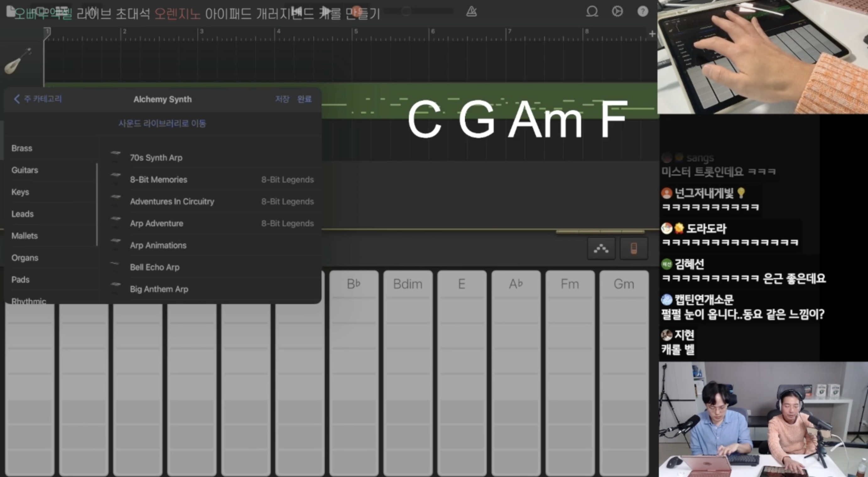The height and width of the screenshot is (477, 868).
Task: Open the loop browser icon
Action: [592, 12]
